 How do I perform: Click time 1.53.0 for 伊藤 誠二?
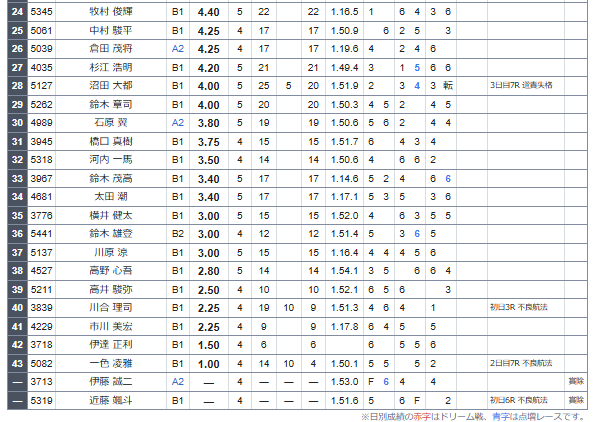tap(345, 382)
